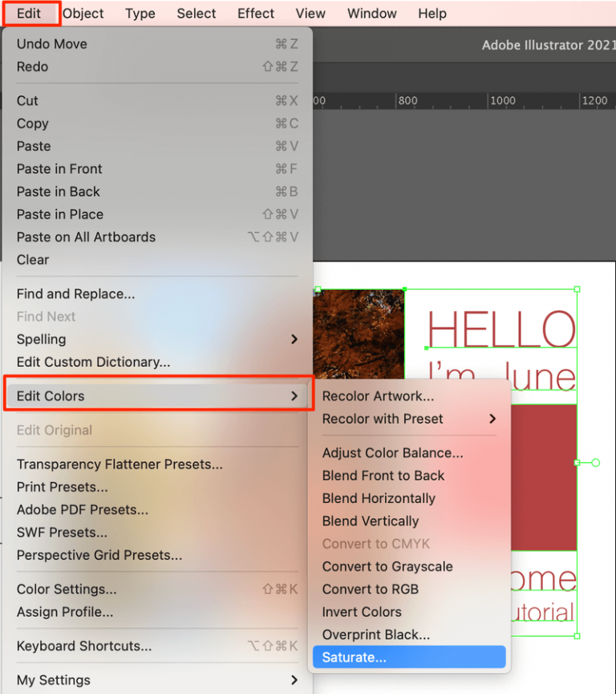Expand Recolor with Preset submenu
616x694 pixels.
coord(409,419)
